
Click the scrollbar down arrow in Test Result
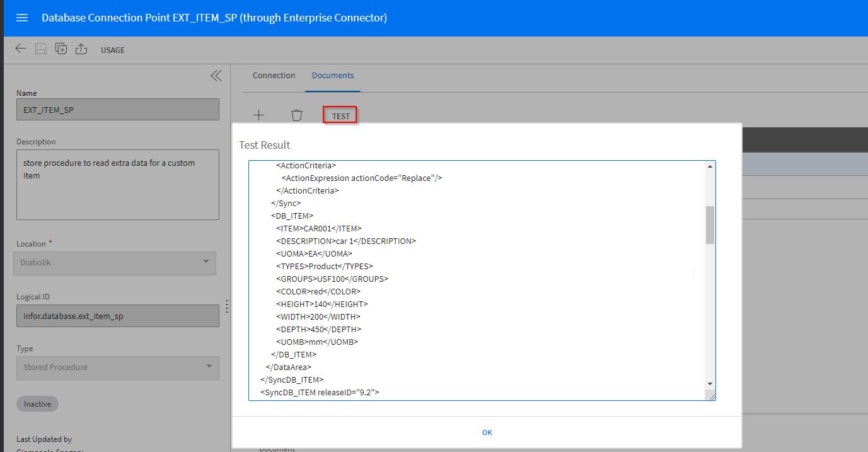click(710, 384)
